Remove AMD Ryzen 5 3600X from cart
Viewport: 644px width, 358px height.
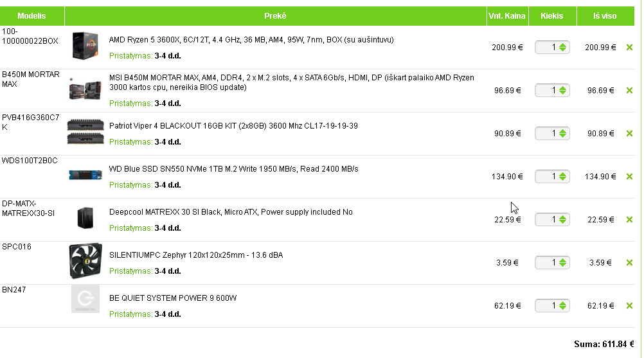[x=629, y=47]
